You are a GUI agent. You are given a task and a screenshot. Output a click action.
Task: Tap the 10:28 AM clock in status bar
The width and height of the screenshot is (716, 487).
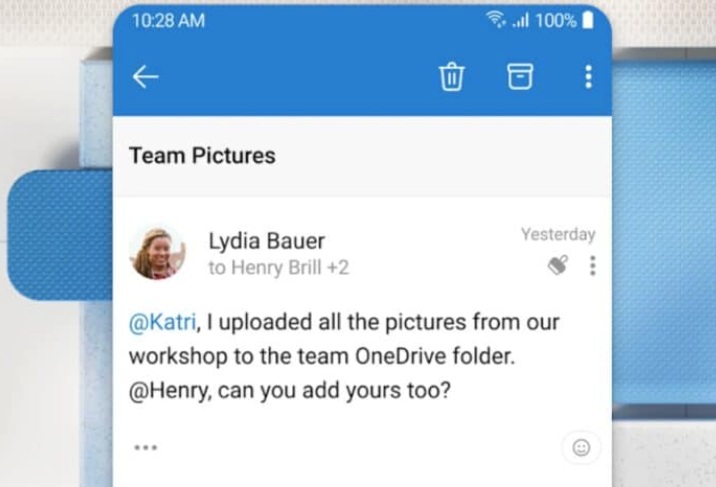168,20
